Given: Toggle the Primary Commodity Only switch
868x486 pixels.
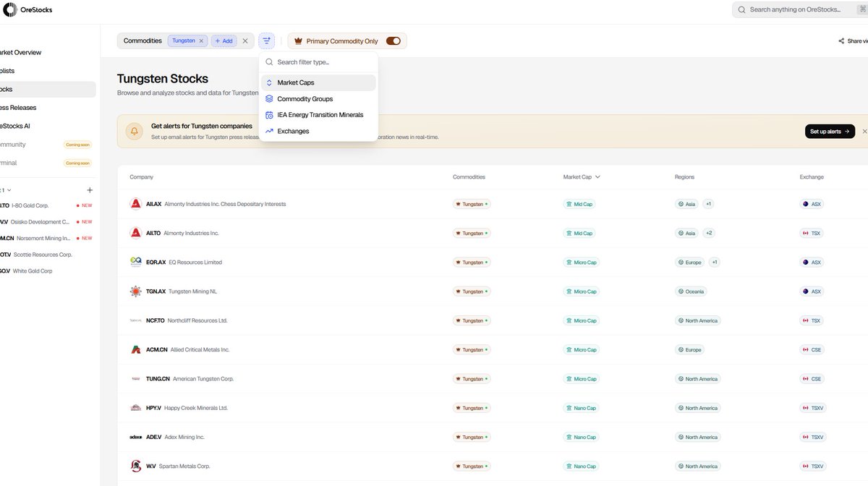Looking at the screenshot, I should pyautogui.click(x=393, y=41).
